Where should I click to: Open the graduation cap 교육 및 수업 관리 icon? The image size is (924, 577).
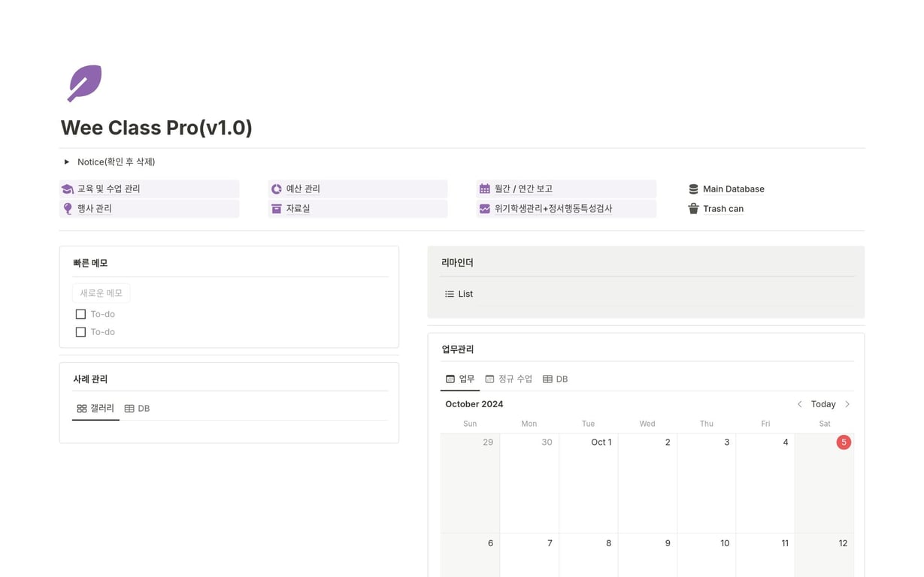point(68,189)
